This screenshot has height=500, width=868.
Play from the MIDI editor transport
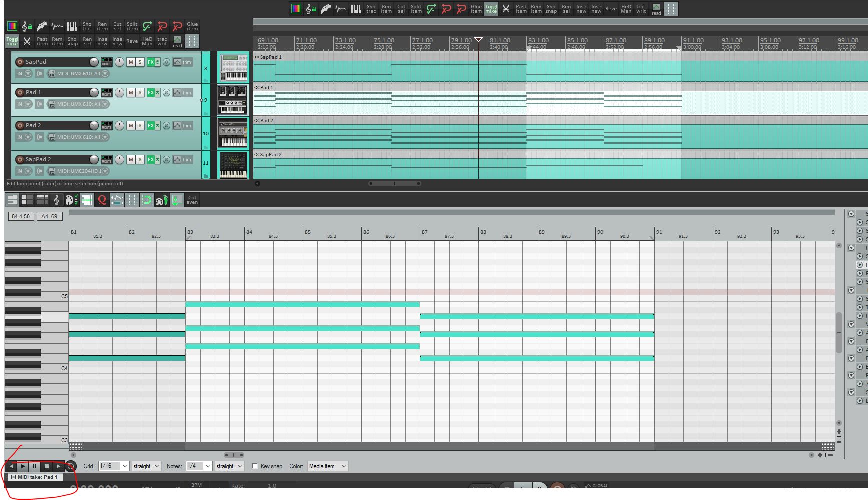23,466
